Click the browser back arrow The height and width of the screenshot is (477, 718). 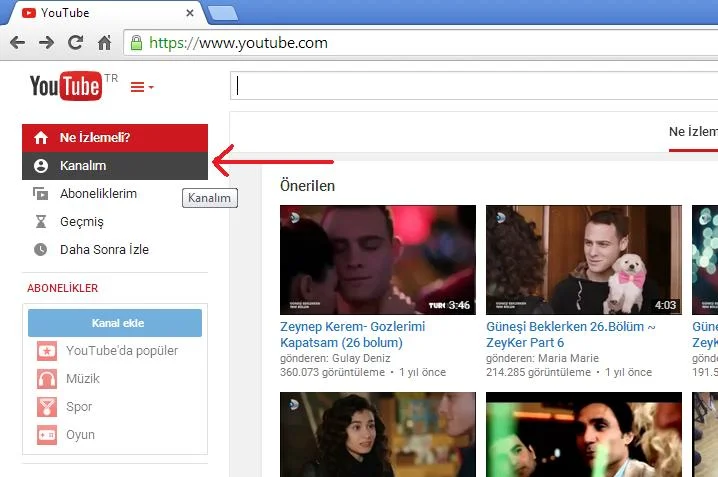click(x=17, y=43)
